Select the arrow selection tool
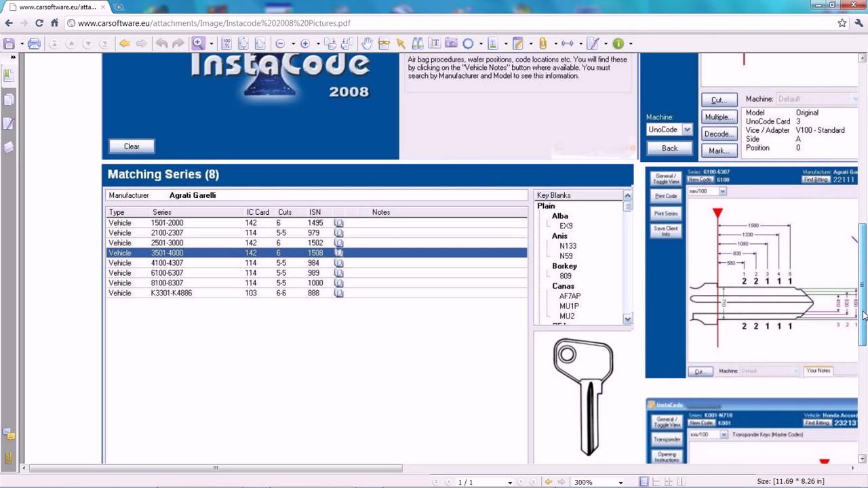This screenshot has width=868, height=488. coord(401,43)
